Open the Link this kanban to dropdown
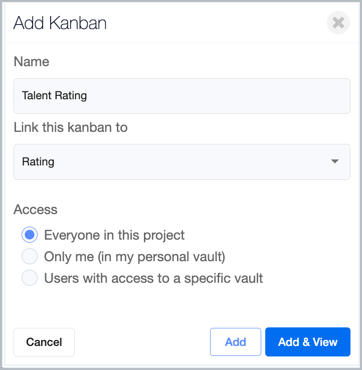Image resolution: width=362 pixels, height=370 pixels. [x=182, y=162]
